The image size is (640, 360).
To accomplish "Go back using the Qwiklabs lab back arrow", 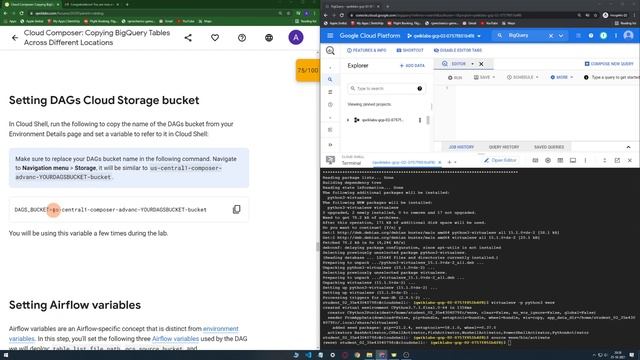I will point(15,38).
